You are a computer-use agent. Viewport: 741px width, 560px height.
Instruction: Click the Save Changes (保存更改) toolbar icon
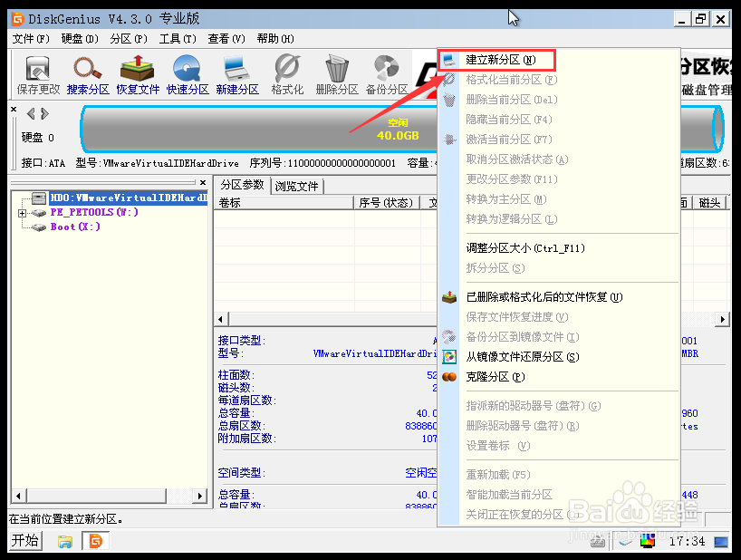point(38,75)
